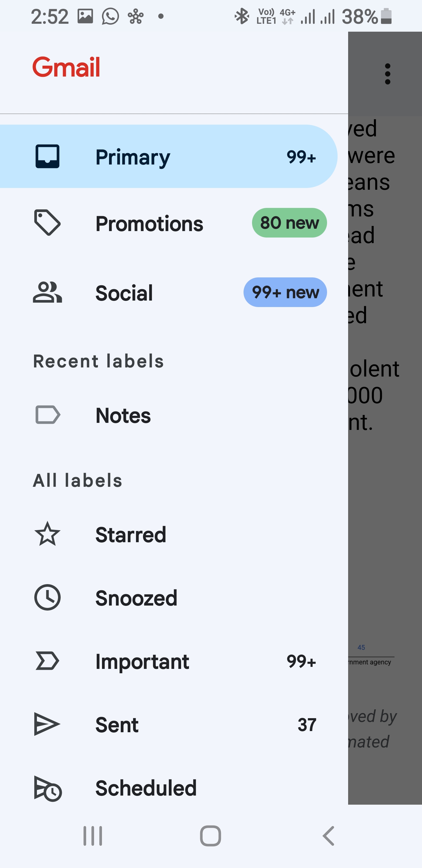Tap the Starred star icon
Image resolution: width=422 pixels, height=868 pixels.
coord(47,534)
